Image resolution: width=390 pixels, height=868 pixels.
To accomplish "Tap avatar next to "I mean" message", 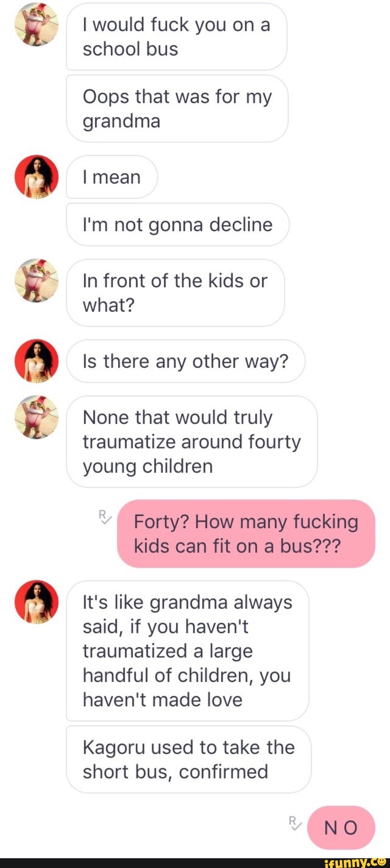I will (37, 177).
